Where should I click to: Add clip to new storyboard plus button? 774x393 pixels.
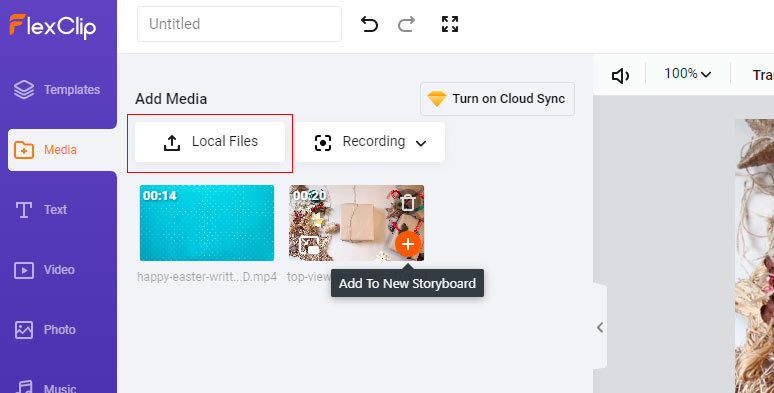tap(407, 244)
